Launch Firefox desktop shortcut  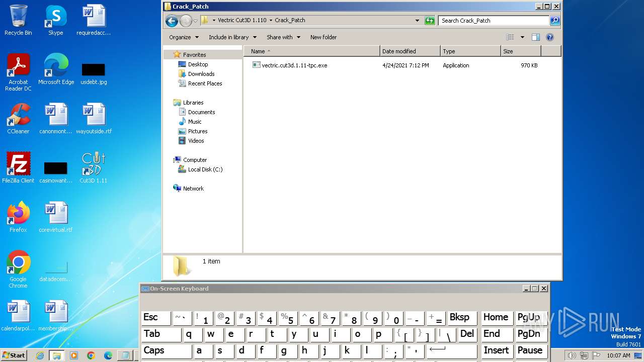18,217
